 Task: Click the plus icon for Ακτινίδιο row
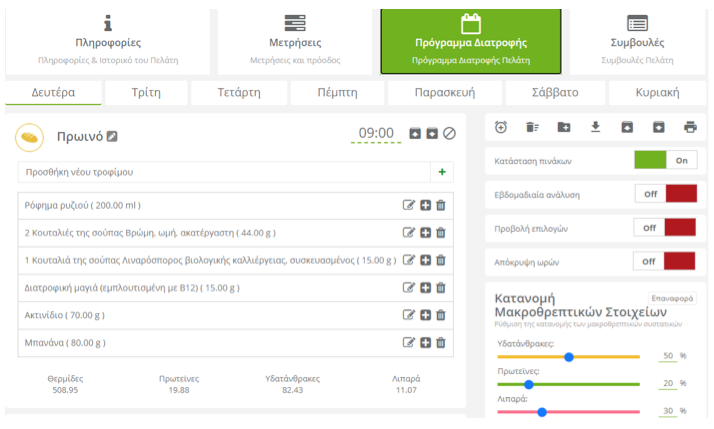[425, 315]
